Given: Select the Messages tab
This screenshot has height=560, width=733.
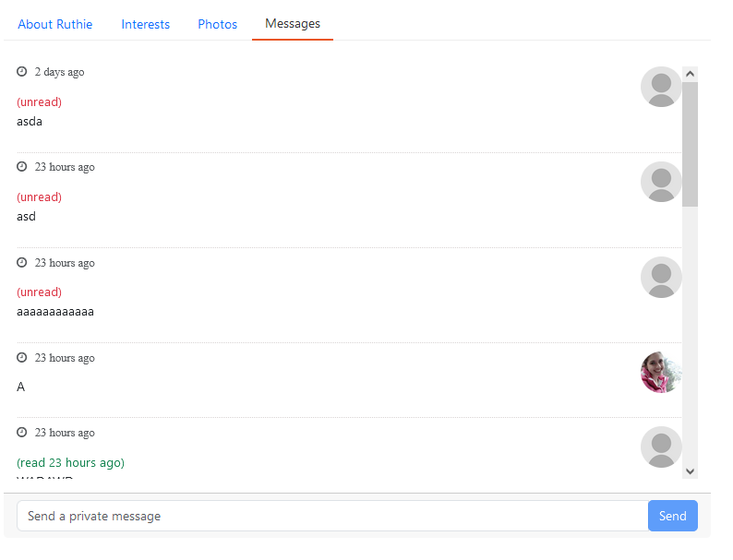Looking at the screenshot, I should point(293,24).
